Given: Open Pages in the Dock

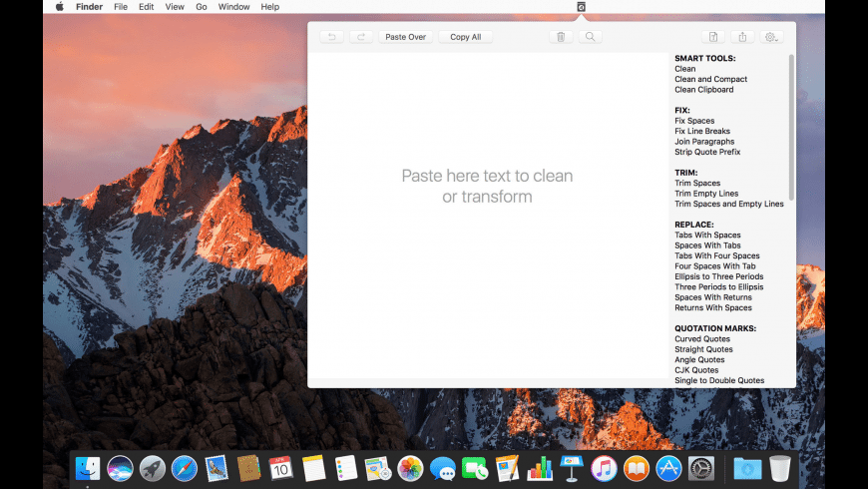Looking at the screenshot, I should point(507,468).
